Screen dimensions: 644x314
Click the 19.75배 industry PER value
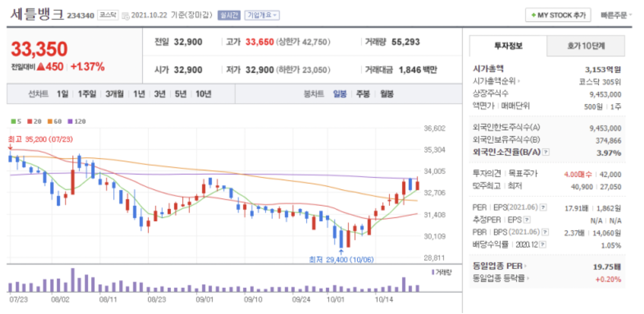[607, 266]
